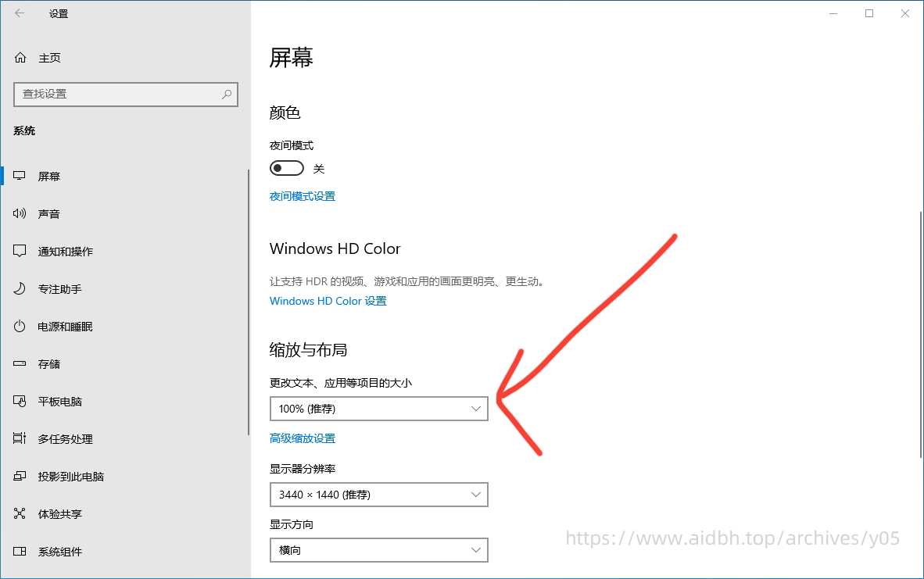The width and height of the screenshot is (924, 579).
Task: Select the 声音 speaker icon
Action: click(20, 214)
